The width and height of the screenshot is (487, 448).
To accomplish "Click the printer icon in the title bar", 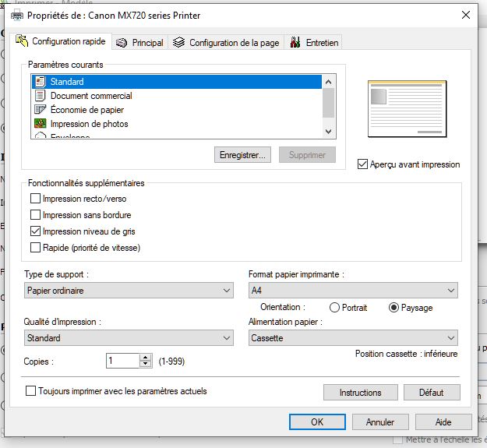I will [17, 16].
